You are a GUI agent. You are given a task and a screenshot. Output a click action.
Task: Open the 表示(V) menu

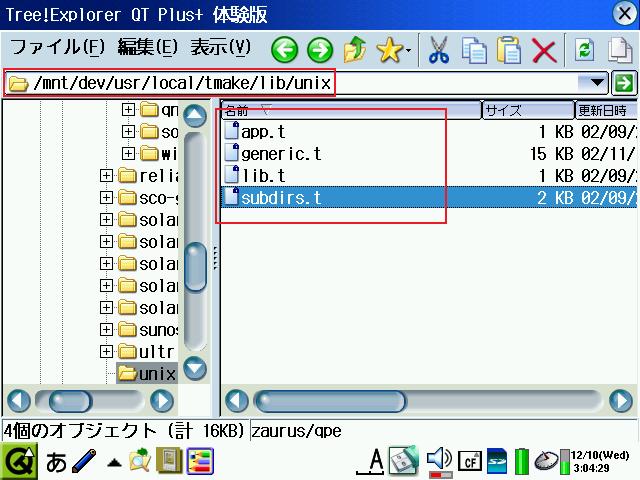pos(220,47)
